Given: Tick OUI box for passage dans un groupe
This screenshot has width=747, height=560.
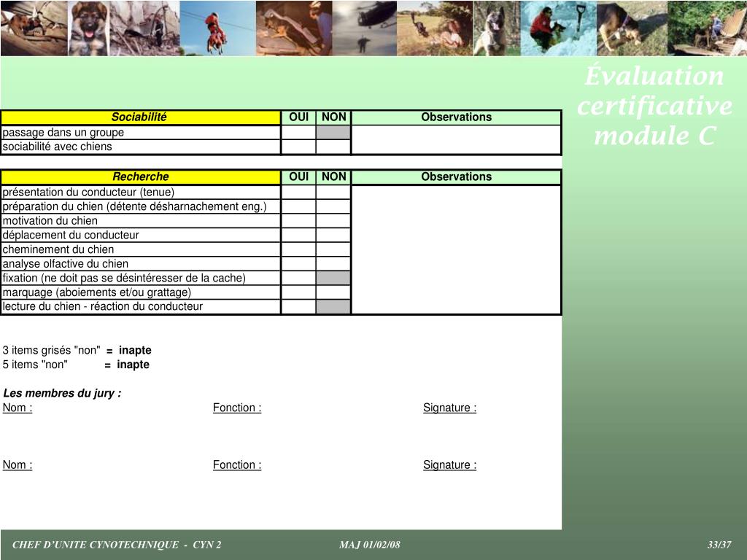Looking at the screenshot, I should 298,133.
